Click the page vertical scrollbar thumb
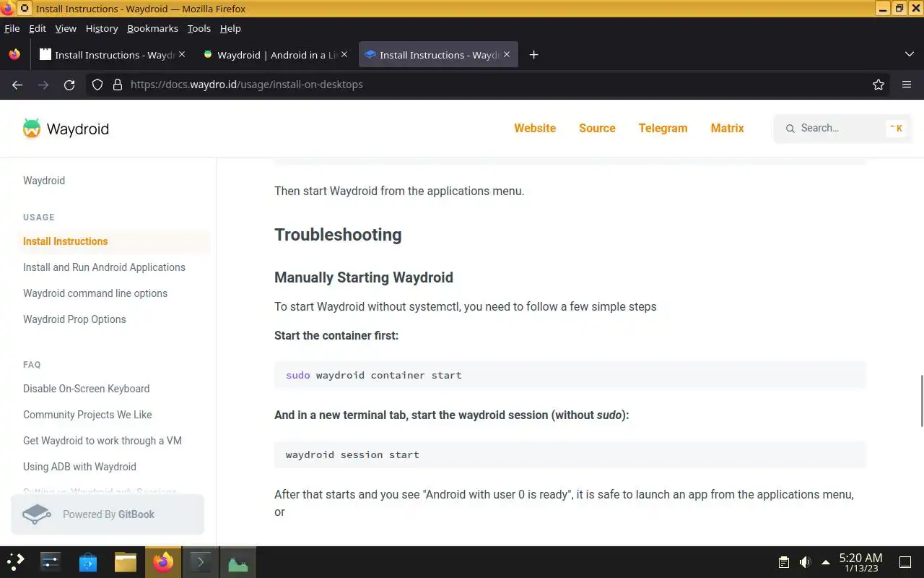 [921, 401]
